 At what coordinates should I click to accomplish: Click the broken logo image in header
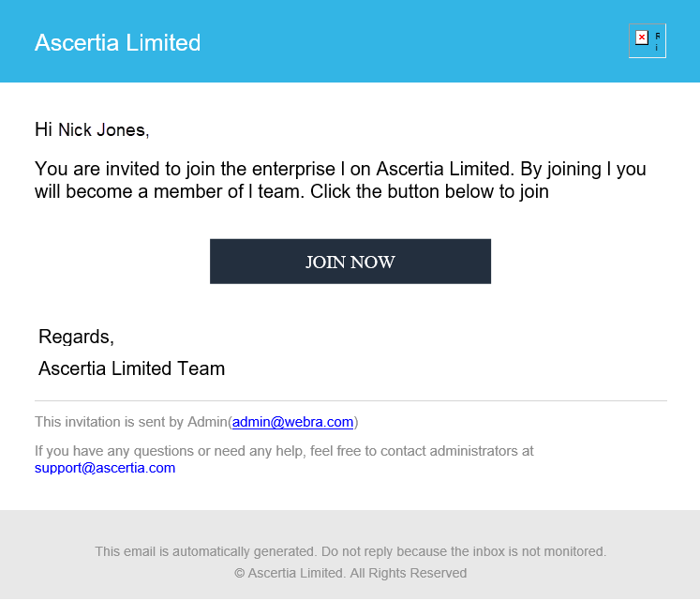(x=648, y=41)
